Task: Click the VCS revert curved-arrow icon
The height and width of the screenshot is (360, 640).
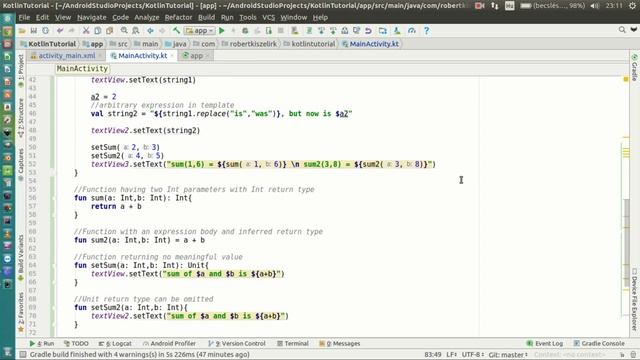Action: [x=368, y=31]
